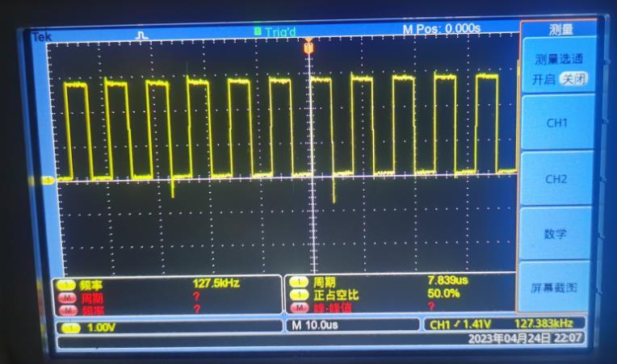Click the channel 1 badge beside 正占空比
Image resolution: width=617 pixels, height=364 pixels.
[299, 295]
